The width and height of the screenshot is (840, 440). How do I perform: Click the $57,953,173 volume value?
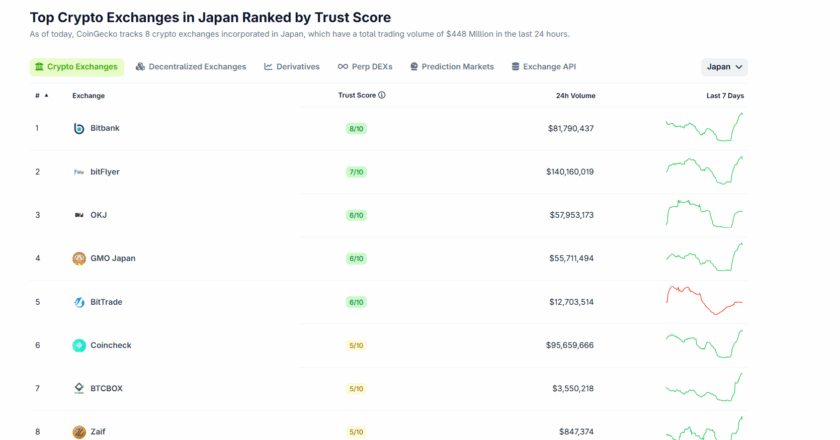pos(572,215)
